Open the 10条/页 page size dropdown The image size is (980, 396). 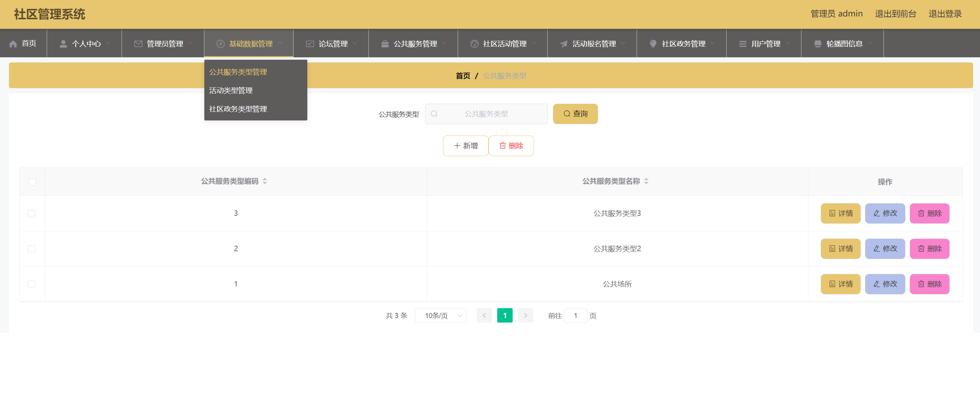coord(440,315)
